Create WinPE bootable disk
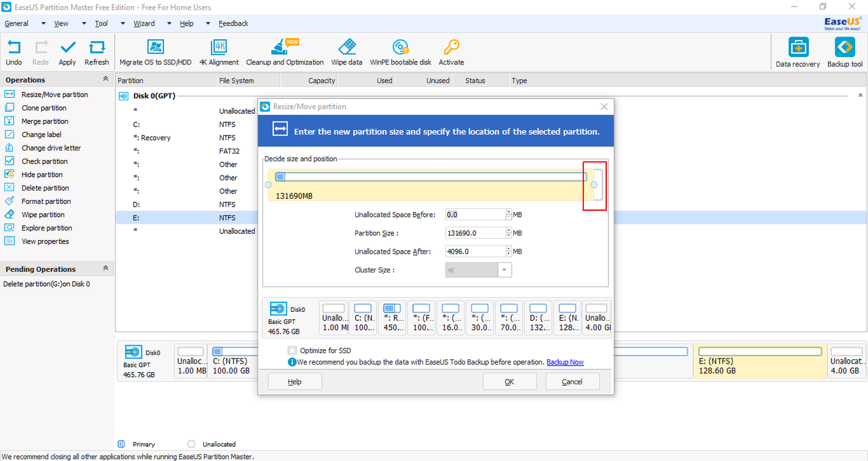Image resolution: width=868 pixels, height=461 pixels. click(x=401, y=53)
